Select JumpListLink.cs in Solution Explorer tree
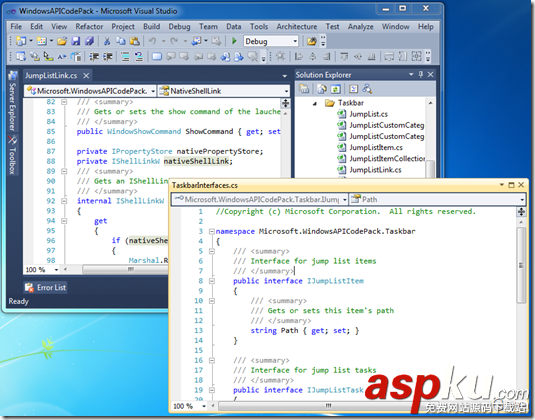This screenshot has width=535, height=420. coord(375,170)
